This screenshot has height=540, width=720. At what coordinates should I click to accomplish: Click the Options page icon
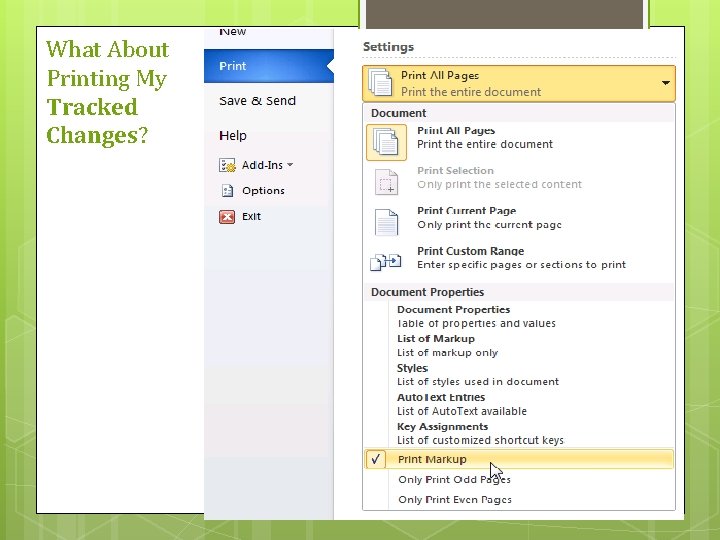click(x=227, y=191)
